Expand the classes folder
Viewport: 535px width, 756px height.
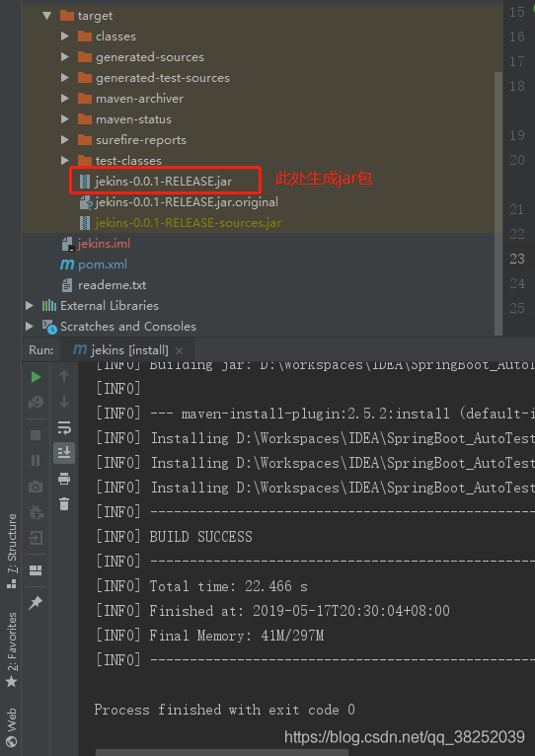65,37
